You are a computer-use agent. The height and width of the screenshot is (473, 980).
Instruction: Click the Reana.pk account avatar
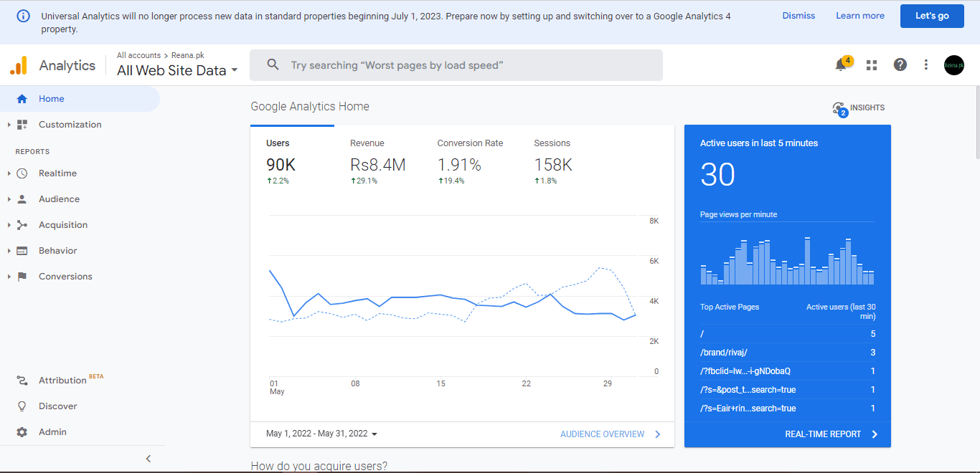click(x=954, y=65)
